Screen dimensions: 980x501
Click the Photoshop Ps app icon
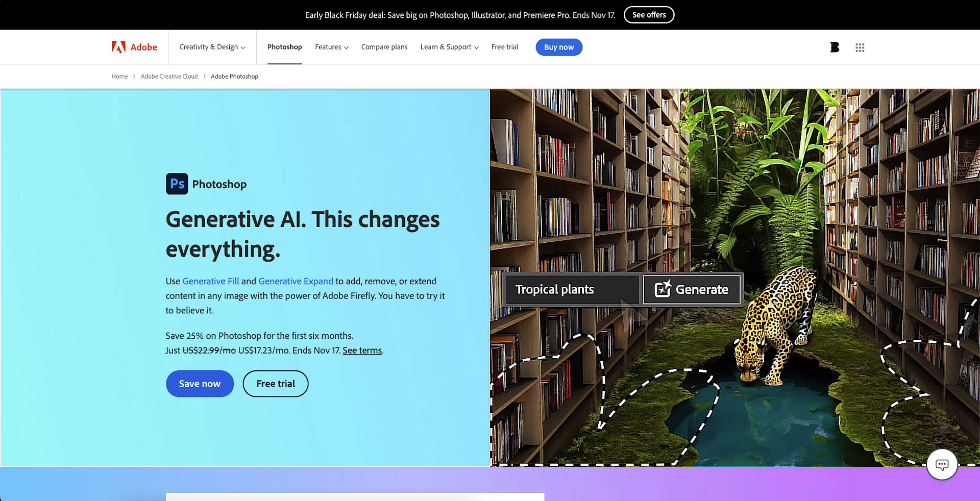tap(177, 184)
